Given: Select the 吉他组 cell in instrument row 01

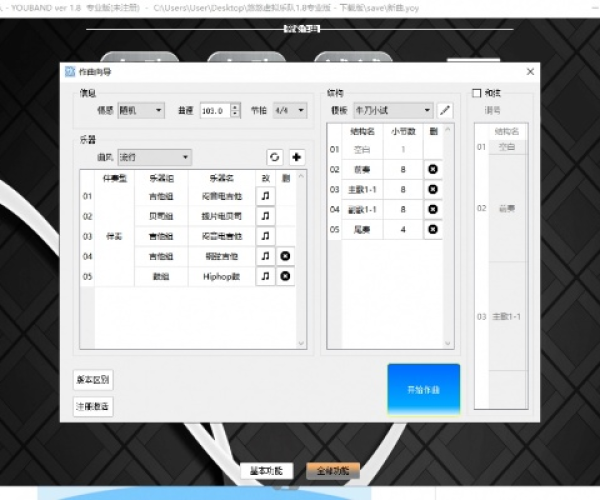Looking at the screenshot, I should (x=161, y=196).
